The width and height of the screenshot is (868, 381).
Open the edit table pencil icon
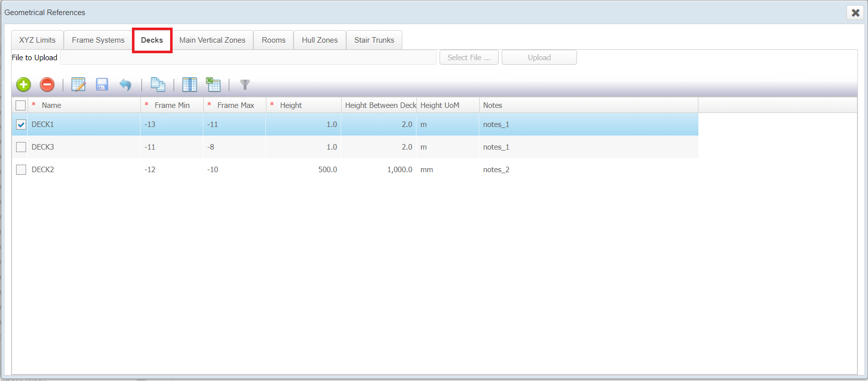78,84
